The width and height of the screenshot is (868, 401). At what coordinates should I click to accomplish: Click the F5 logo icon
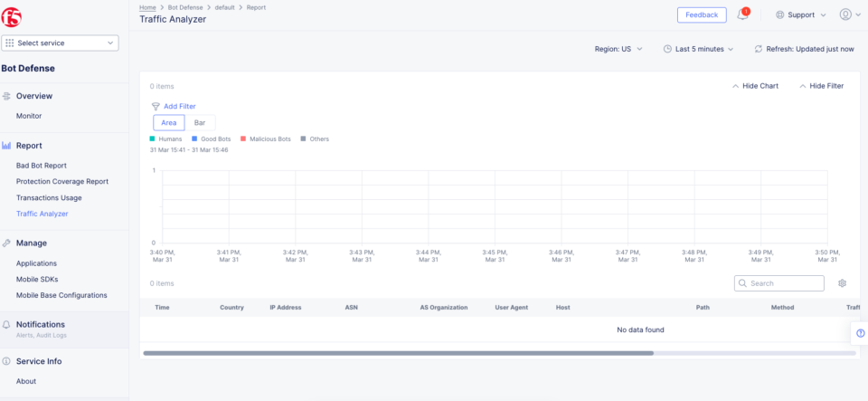12,18
